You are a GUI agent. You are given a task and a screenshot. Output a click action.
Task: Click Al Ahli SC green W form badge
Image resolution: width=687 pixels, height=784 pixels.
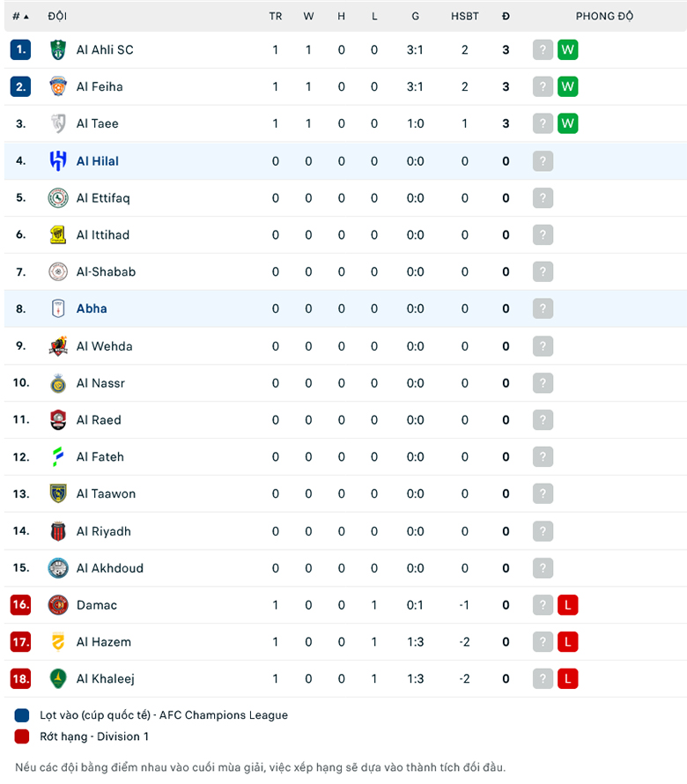[568, 50]
